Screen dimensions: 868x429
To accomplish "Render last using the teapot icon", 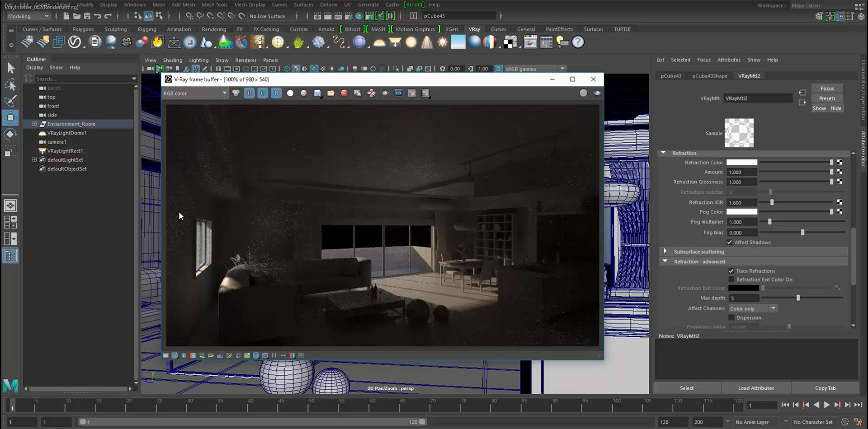I will tap(385, 93).
